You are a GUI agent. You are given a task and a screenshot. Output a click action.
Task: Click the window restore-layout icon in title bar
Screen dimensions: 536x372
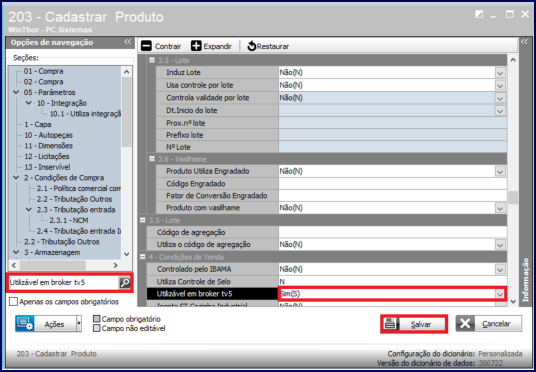tap(479, 14)
